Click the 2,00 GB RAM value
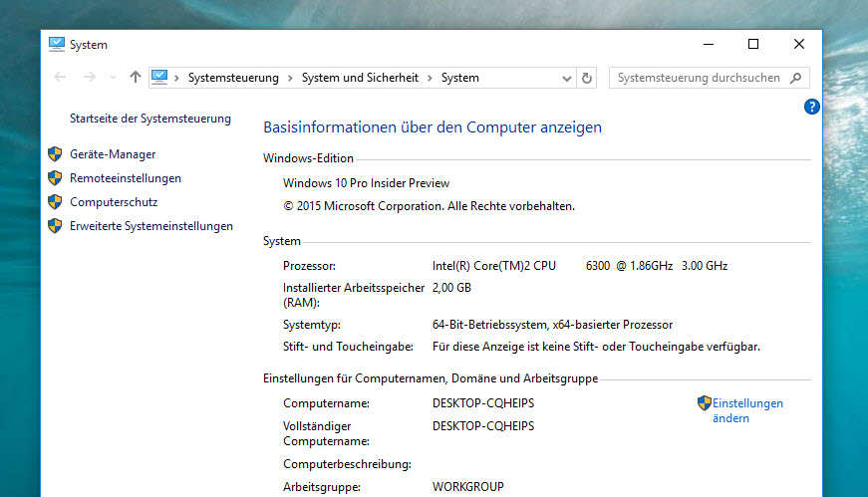The height and width of the screenshot is (497, 868). (451, 288)
